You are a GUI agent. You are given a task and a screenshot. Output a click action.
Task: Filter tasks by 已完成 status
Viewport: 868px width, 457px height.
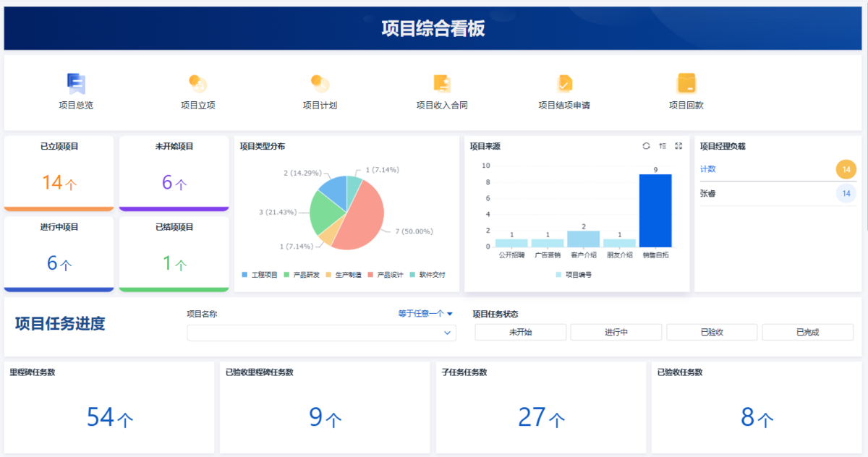tap(807, 332)
